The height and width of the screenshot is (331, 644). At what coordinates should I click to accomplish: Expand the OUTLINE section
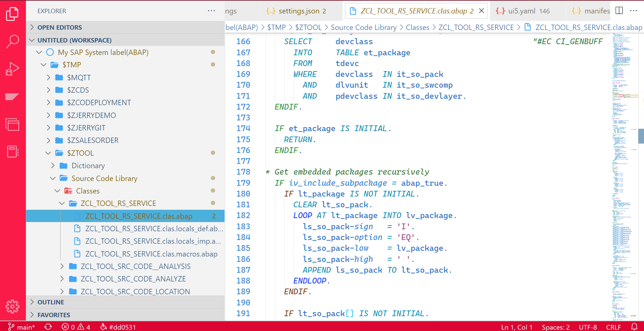coord(125,302)
